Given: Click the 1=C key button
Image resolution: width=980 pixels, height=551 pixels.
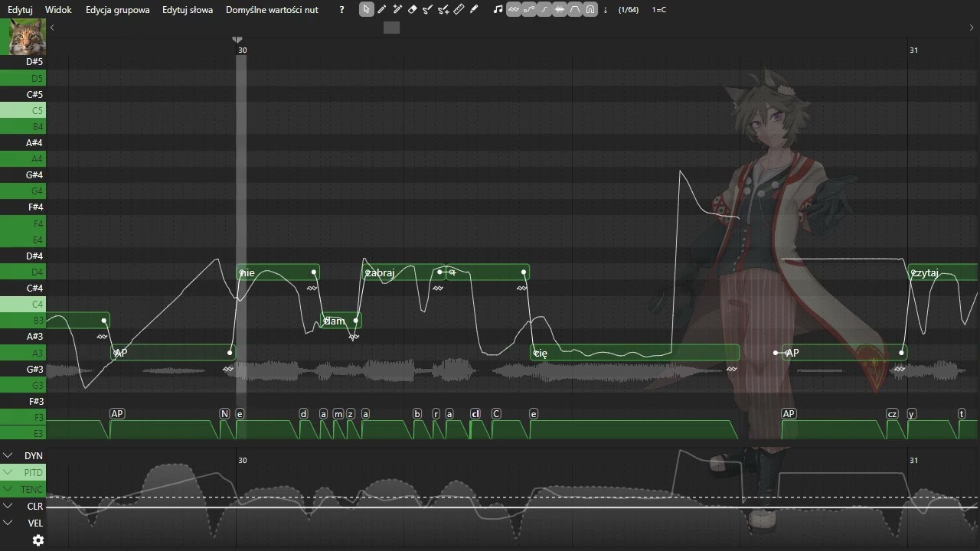Looking at the screenshot, I should tap(659, 10).
